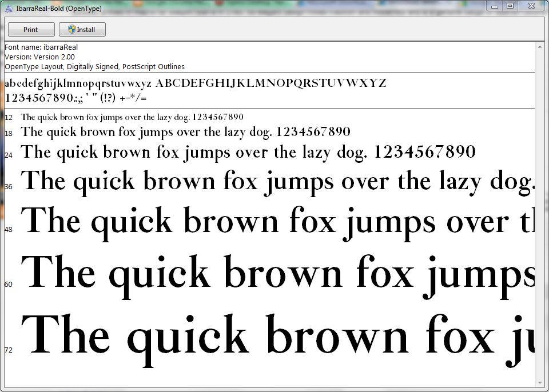Click the scrollbar up arrow
This screenshot has height=392, width=549.
[x=539, y=47]
